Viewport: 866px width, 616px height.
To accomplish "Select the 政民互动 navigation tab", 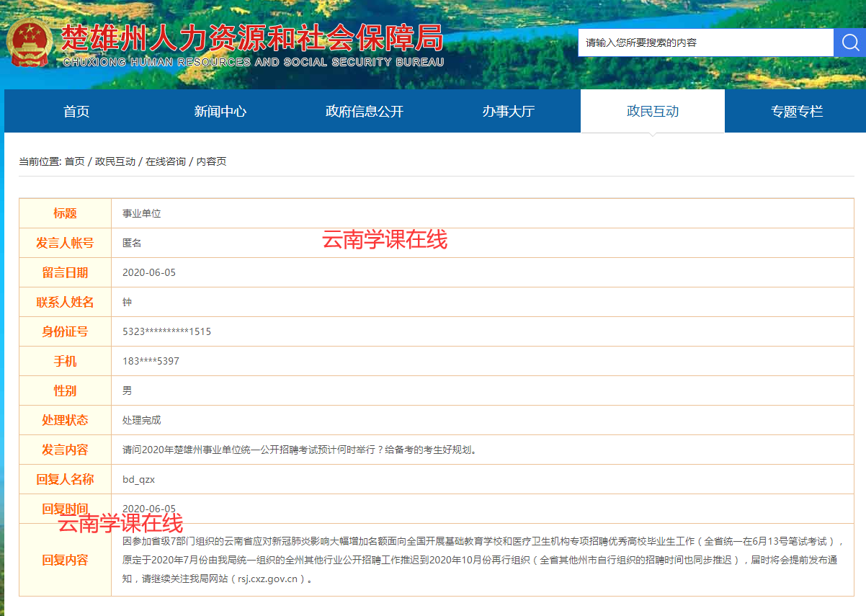I will 653,111.
